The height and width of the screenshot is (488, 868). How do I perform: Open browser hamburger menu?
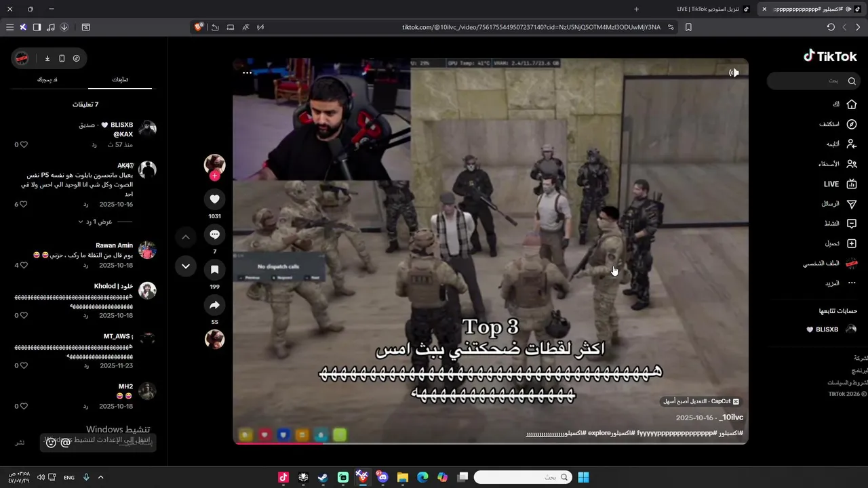tap(9, 27)
